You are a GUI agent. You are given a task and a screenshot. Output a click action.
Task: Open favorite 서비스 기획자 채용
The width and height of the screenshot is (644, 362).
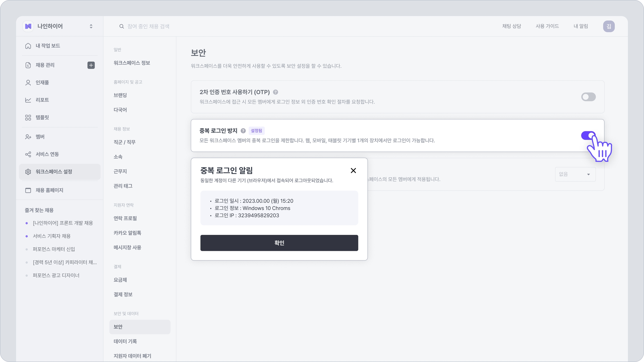pyautogui.click(x=52, y=236)
